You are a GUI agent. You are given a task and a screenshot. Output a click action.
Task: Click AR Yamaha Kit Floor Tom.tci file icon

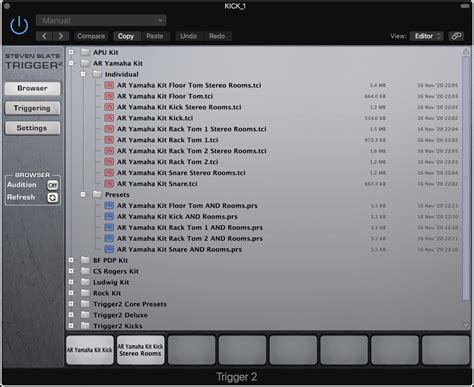[x=109, y=96]
